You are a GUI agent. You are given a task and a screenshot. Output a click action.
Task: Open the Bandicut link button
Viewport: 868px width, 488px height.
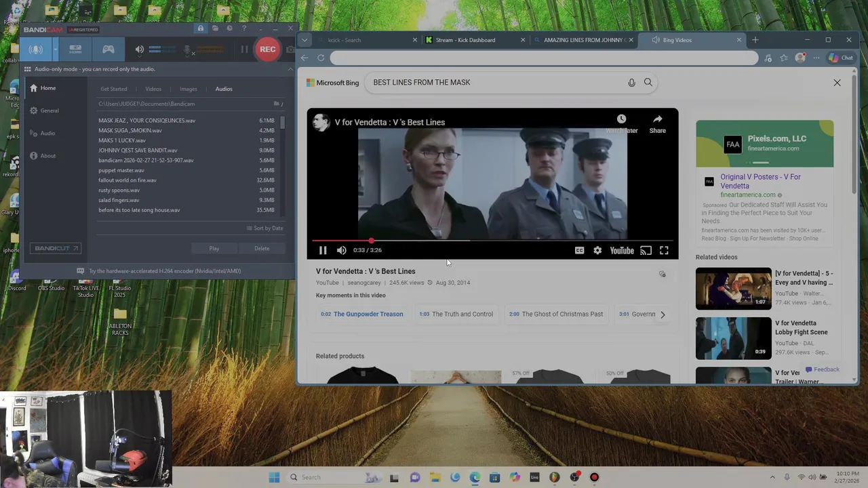click(x=56, y=249)
